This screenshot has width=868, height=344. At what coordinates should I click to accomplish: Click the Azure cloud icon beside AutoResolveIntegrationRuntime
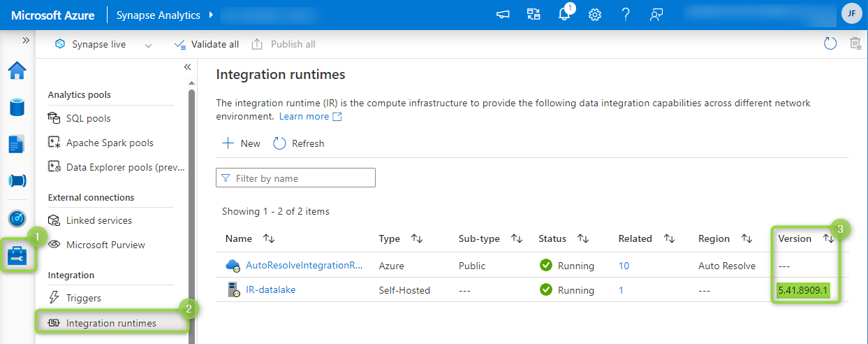(233, 266)
